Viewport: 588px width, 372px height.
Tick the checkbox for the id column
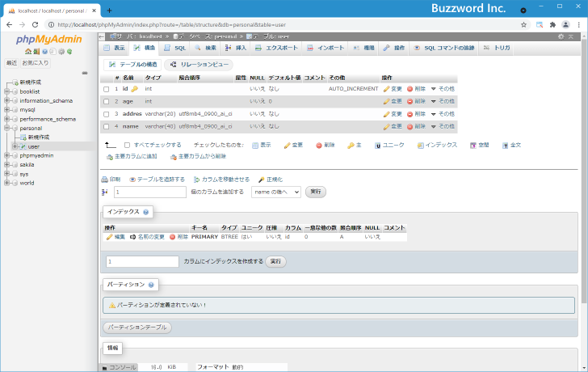[x=106, y=89]
